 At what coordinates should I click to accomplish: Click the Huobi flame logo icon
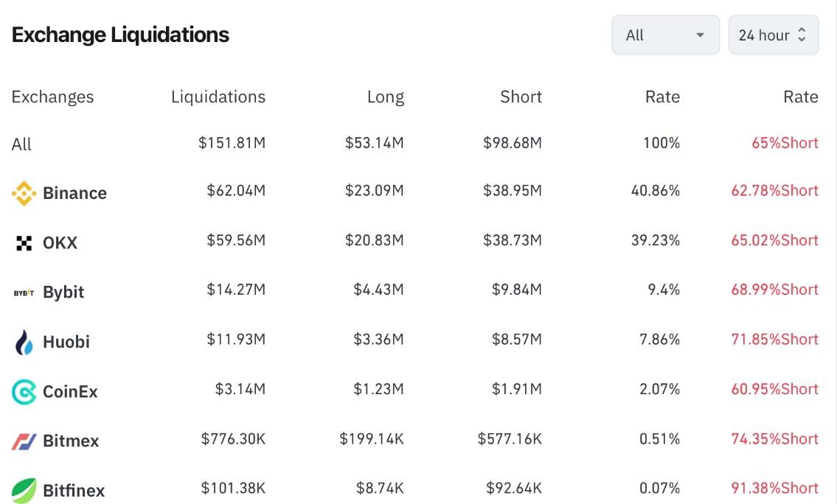24,343
